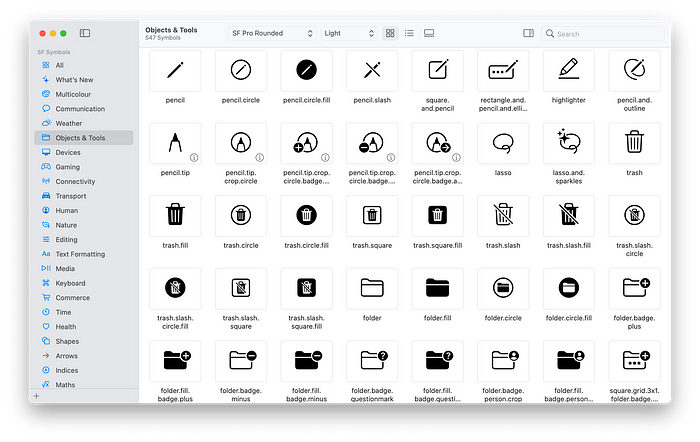Open the Transport category
Screen dimensions: 700x442
(x=84, y=196)
